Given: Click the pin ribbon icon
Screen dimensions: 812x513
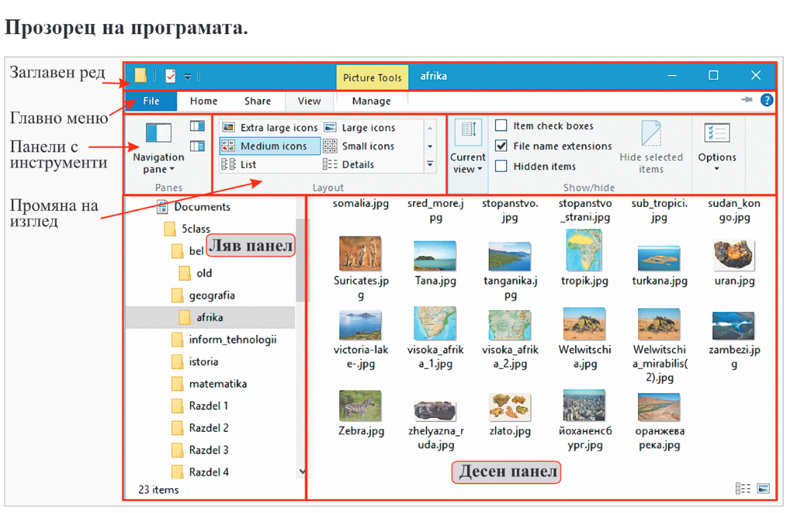Looking at the screenshot, I should coord(747,100).
